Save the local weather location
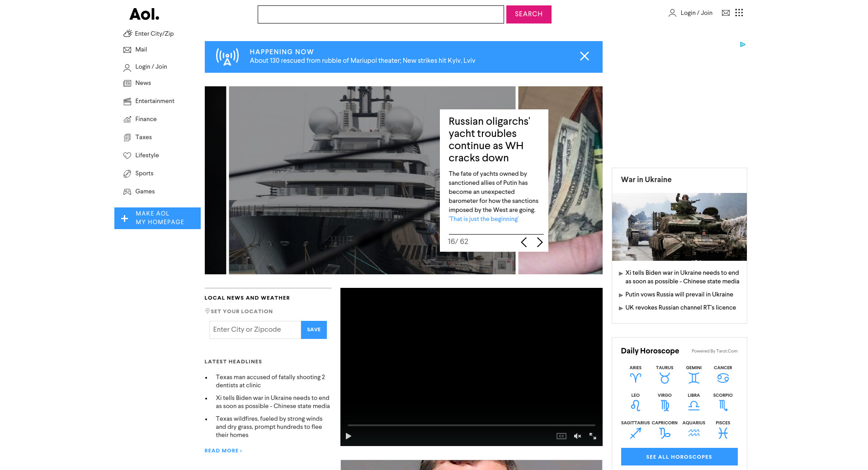Viewport: 868px width, 470px height. pyautogui.click(x=314, y=330)
